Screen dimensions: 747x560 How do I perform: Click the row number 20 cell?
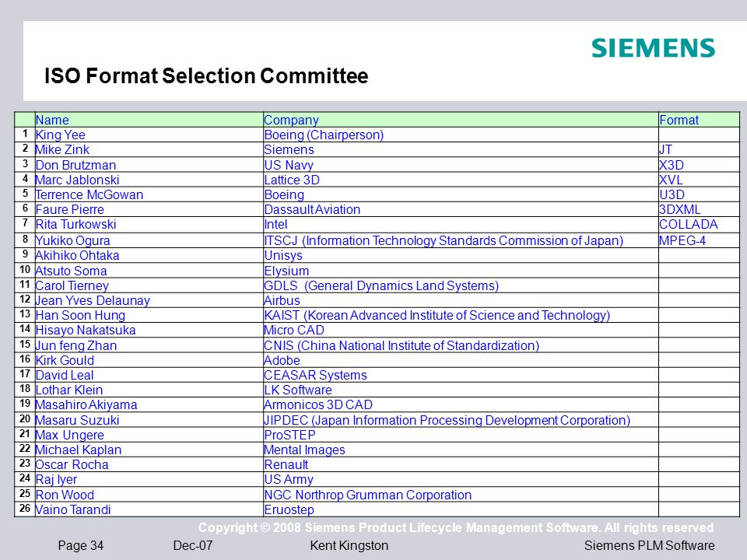click(25, 419)
